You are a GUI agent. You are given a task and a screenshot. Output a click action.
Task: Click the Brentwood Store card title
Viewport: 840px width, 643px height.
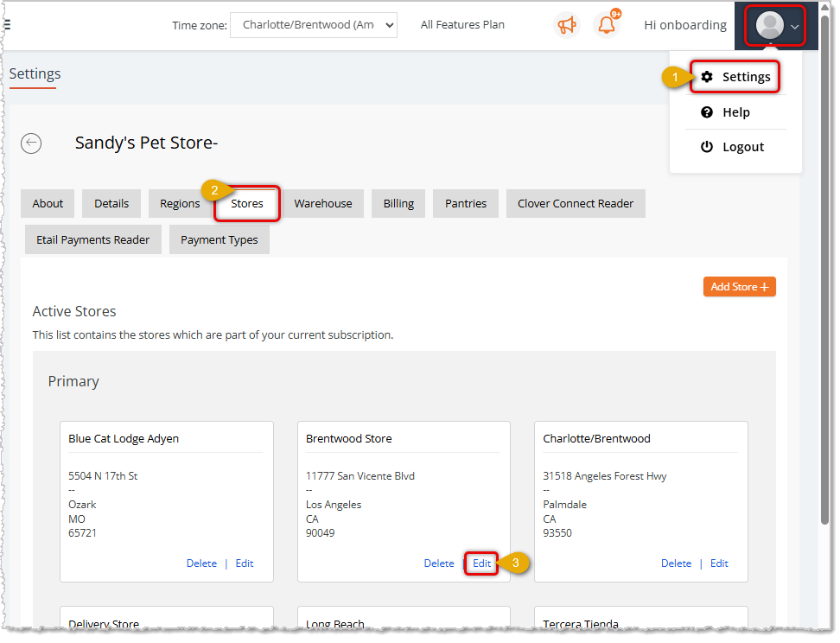click(x=349, y=438)
